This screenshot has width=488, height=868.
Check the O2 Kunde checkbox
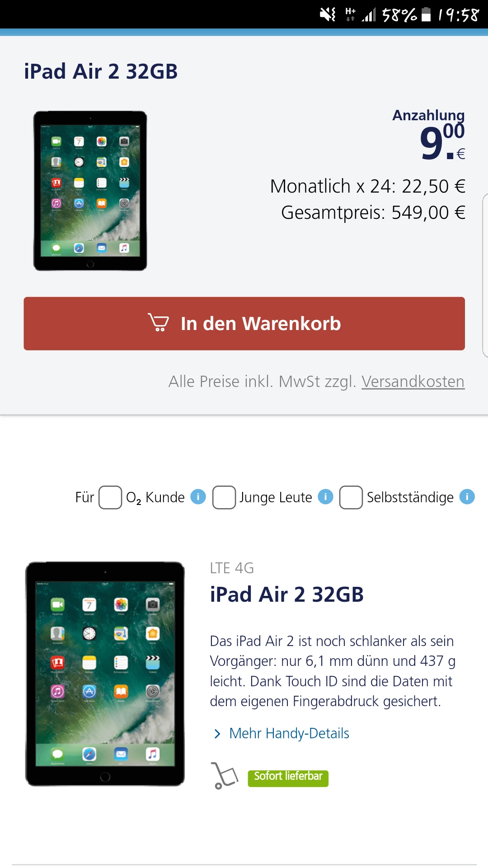click(110, 497)
